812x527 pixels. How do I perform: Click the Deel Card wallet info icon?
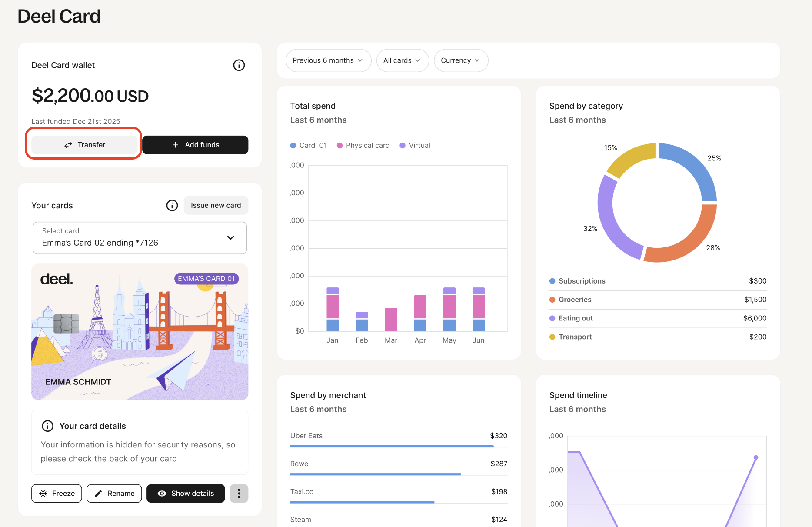[239, 65]
